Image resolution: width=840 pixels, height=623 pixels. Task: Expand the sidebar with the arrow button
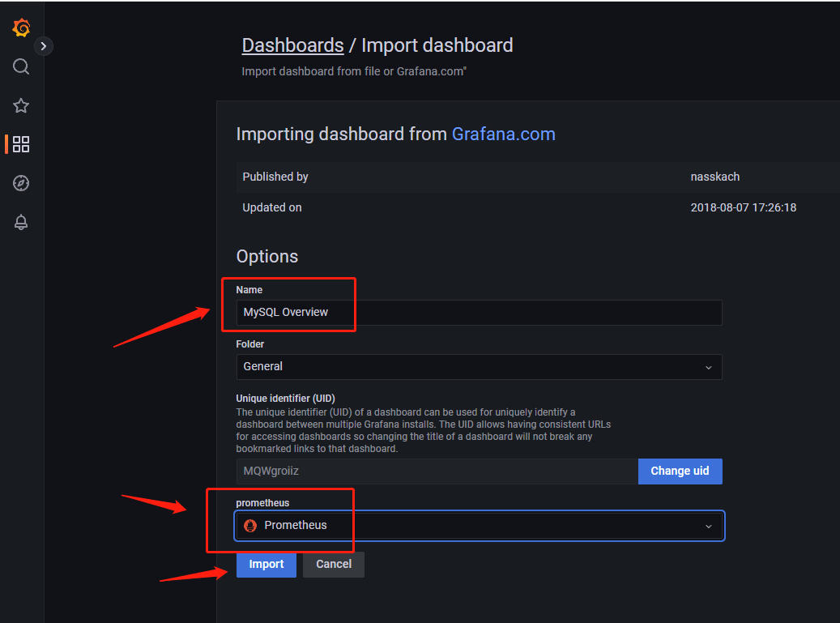[44, 47]
